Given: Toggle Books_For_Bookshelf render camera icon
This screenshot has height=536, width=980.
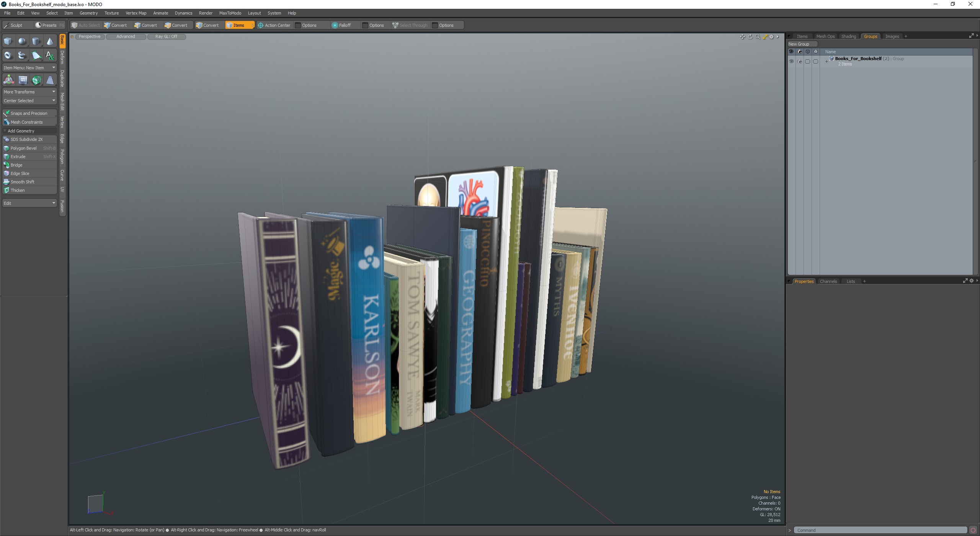Looking at the screenshot, I should [x=799, y=61].
